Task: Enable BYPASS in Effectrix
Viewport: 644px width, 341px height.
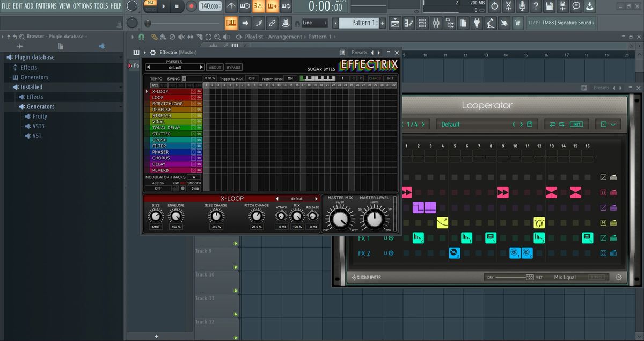Action: [x=234, y=68]
